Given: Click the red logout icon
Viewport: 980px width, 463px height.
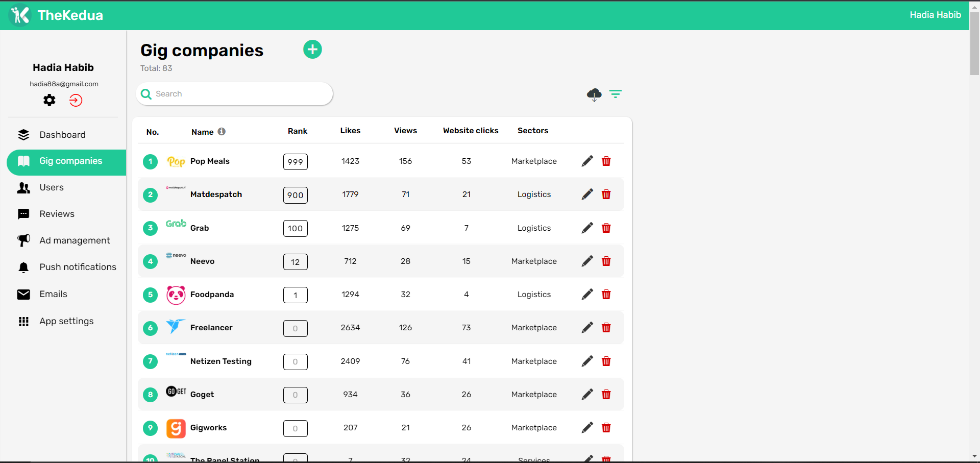Looking at the screenshot, I should pos(76,100).
